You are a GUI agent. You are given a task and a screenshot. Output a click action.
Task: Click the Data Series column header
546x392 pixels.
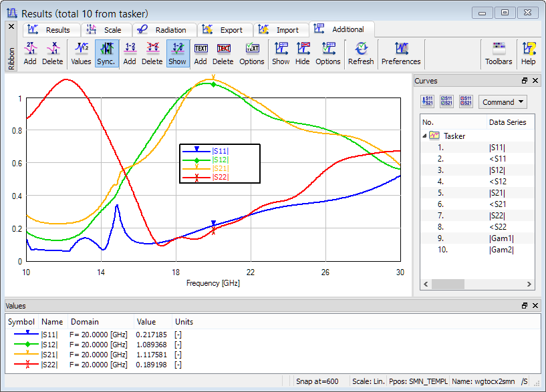[x=510, y=122]
